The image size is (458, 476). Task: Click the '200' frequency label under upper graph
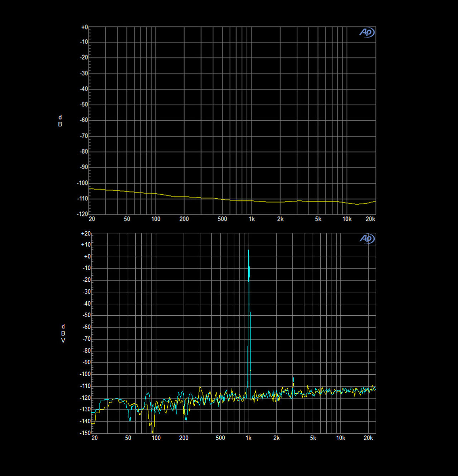pos(184,219)
